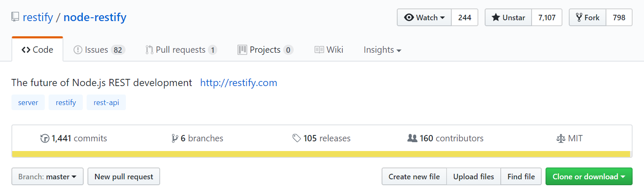Click the history clock icon beside commits
Image resolution: width=644 pixels, height=189 pixels.
tap(45, 138)
